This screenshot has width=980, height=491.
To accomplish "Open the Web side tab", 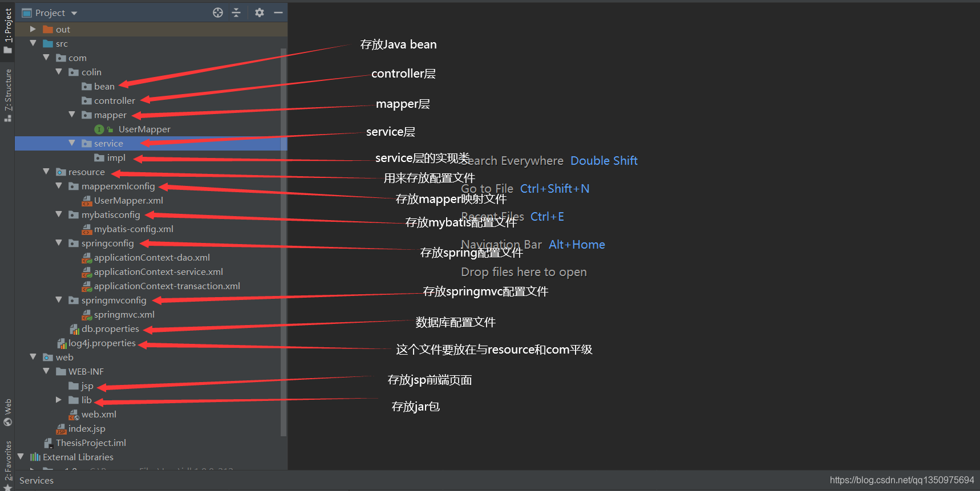I will tap(8, 412).
